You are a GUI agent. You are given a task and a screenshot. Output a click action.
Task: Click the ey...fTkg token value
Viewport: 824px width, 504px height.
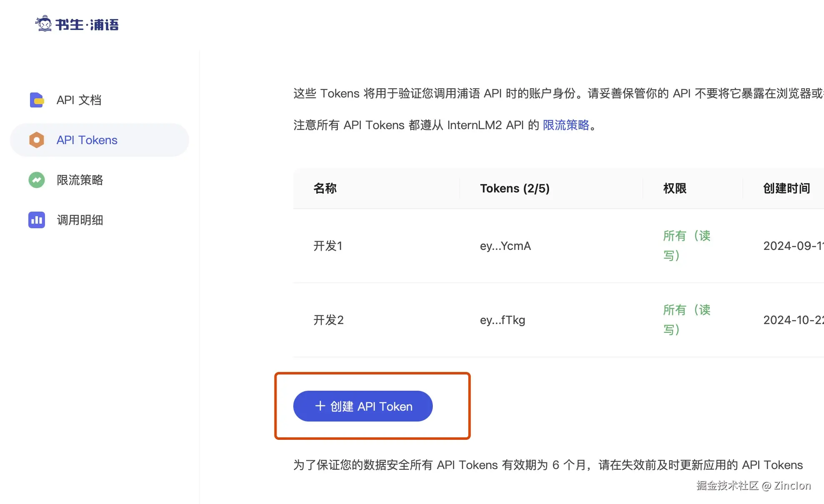(502, 320)
